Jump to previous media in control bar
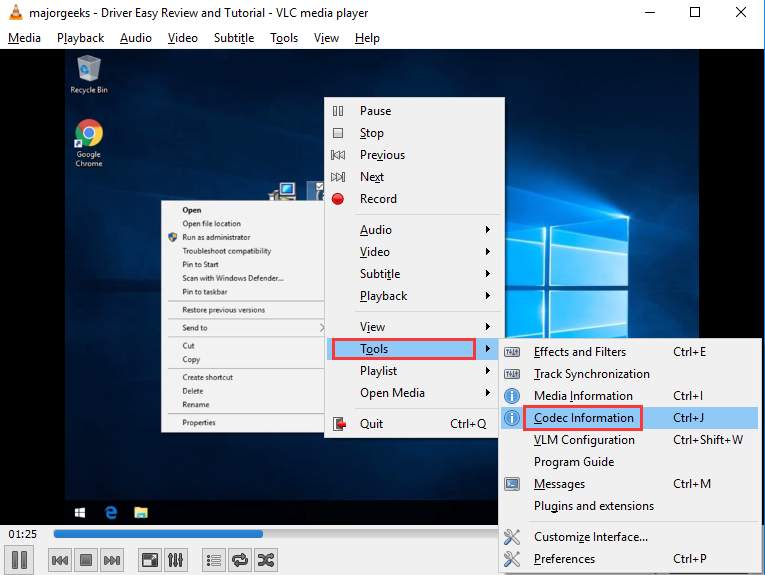Viewport: 765px width, 575px height. pos(60,560)
